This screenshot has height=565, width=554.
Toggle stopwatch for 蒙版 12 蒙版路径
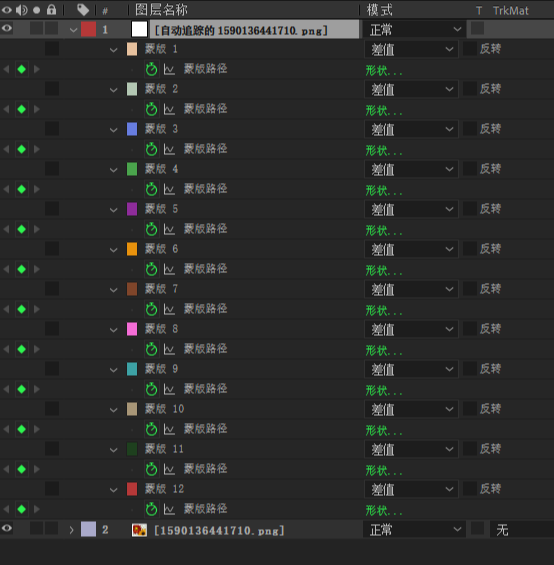[x=151, y=509]
